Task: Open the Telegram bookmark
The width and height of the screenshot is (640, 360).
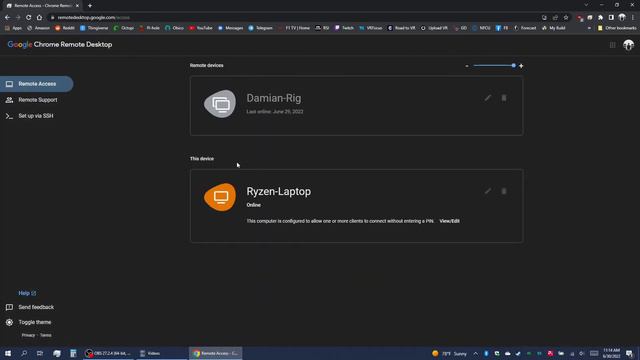Action: tap(260, 28)
